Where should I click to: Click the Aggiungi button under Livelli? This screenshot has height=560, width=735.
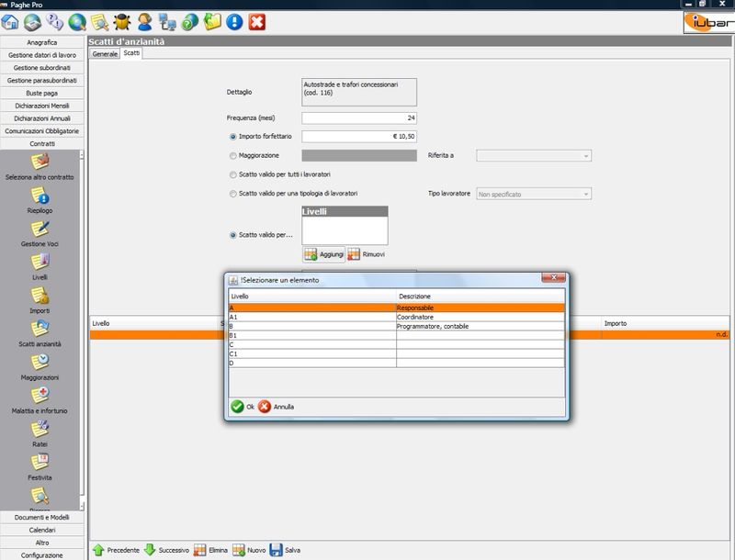(x=324, y=253)
